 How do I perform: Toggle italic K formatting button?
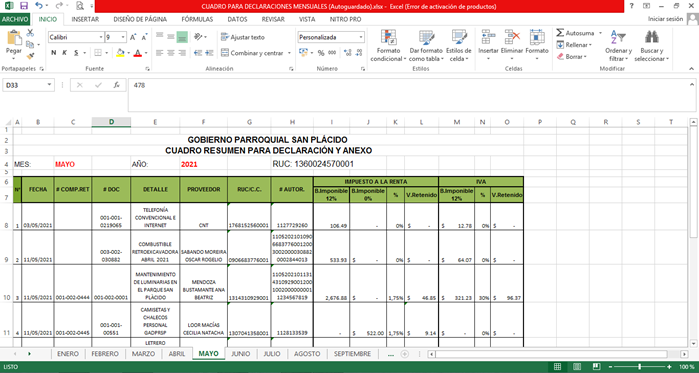[65, 53]
